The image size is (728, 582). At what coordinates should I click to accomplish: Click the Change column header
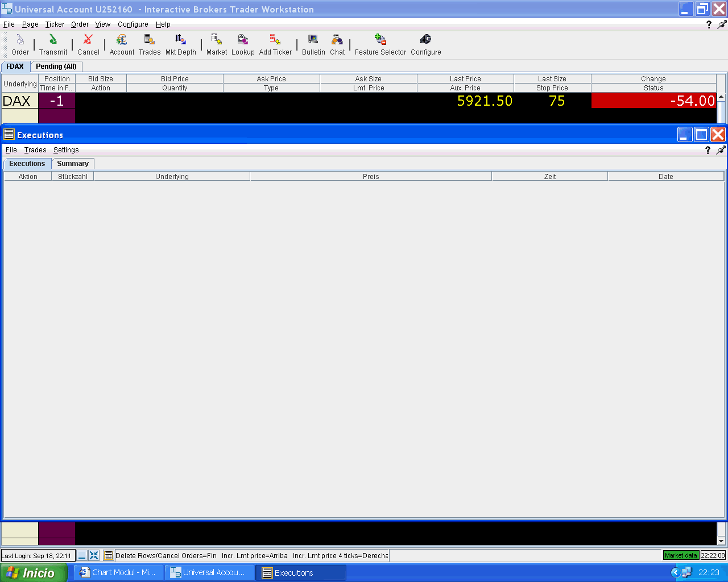pyautogui.click(x=653, y=79)
